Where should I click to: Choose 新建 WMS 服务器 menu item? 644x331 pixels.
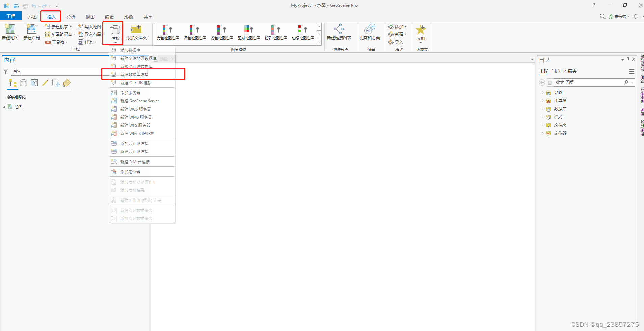(x=142, y=117)
